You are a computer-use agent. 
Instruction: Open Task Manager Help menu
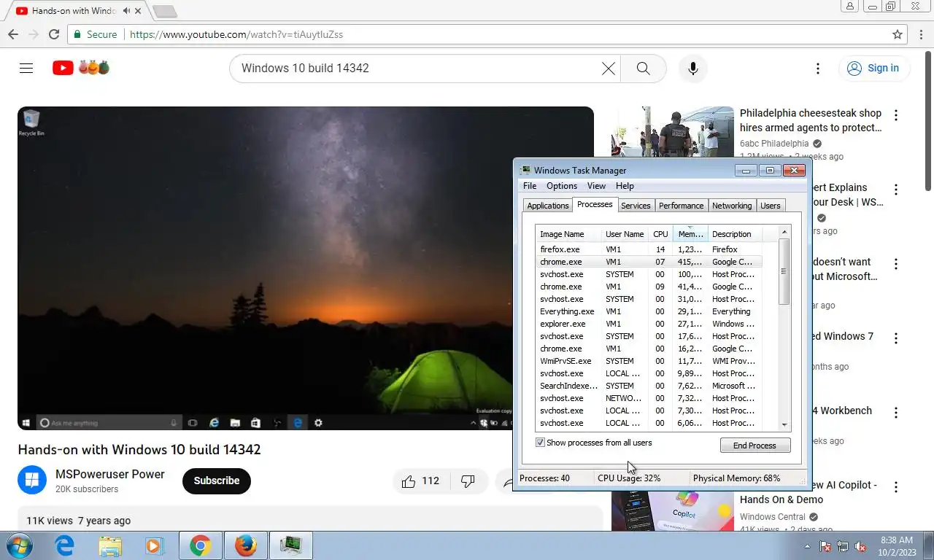point(625,186)
